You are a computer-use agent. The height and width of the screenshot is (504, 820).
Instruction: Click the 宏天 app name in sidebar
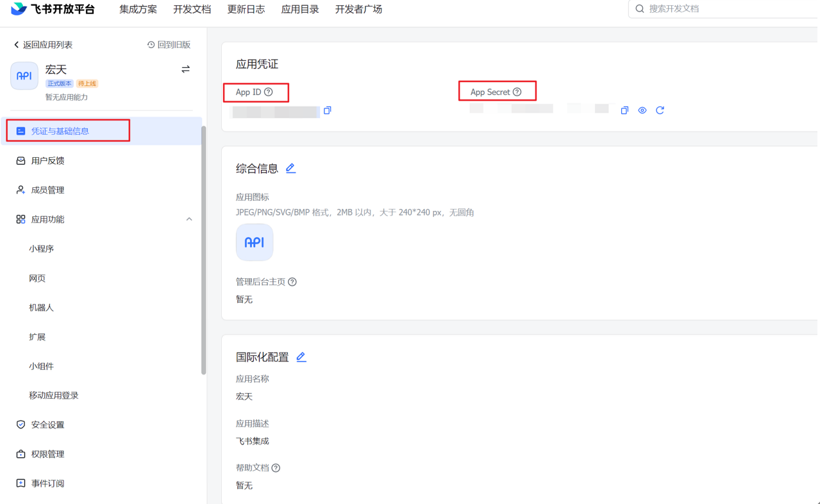coord(56,69)
